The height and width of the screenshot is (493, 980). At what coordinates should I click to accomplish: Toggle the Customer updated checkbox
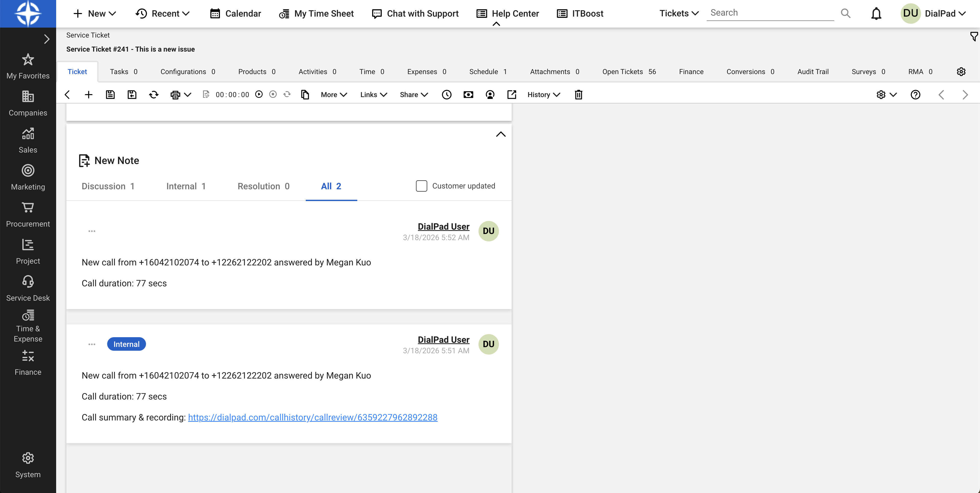tap(422, 186)
